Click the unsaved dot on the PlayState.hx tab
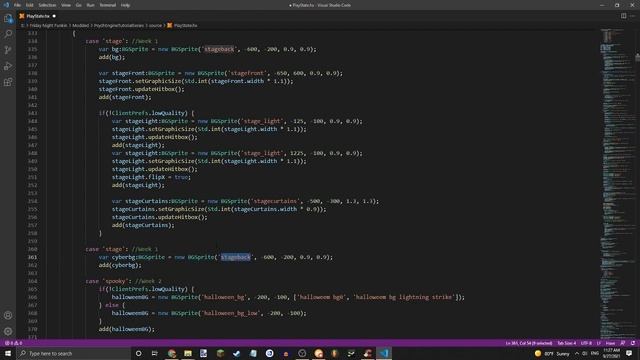 click(x=54, y=16)
